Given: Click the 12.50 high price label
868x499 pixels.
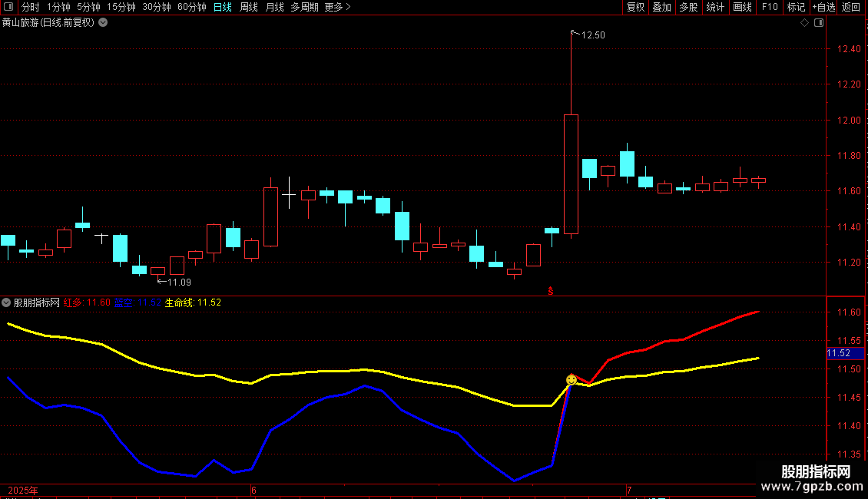Looking at the screenshot, I should coord(593,35).
